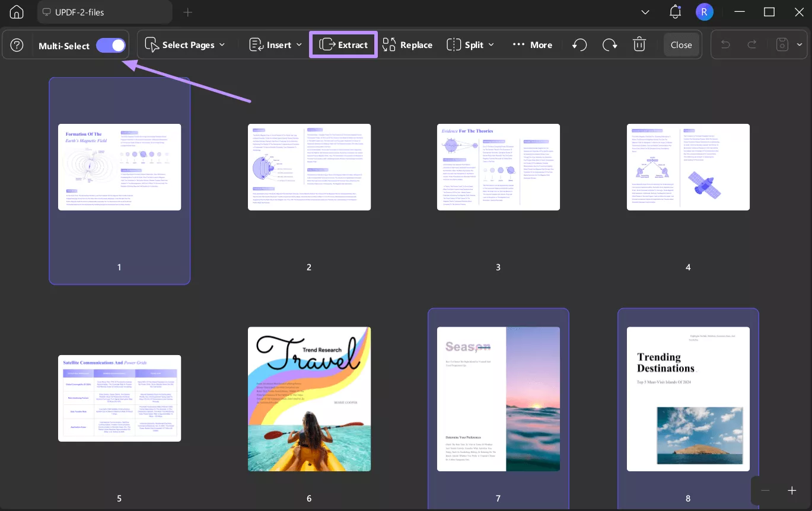The height and width of the screenshot is (511, 812).
Task: Rotate pages counterclockwise with the rotate icon
Action: [x=579, y=44]
